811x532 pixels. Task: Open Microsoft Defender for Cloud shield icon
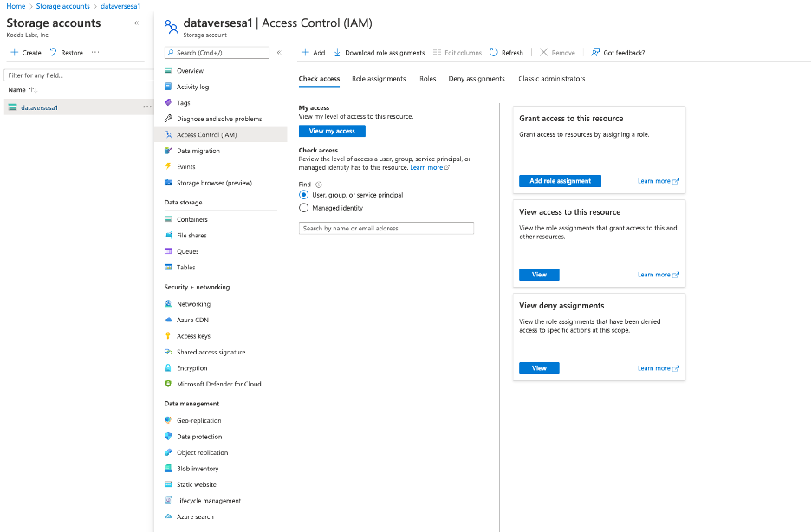tap(168, 384)
